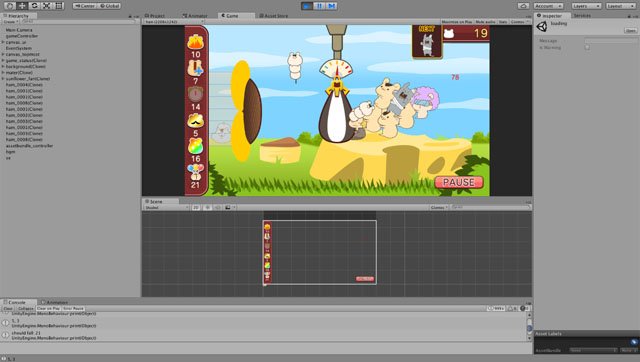Screen dimensions: 640x362
Task: Select the Move tool in the toolbar
Action: click(x=22, y=6)
